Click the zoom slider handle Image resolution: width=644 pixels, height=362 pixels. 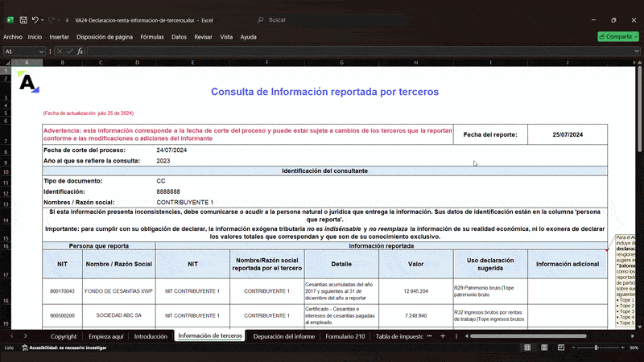pyautogui.click(x=597, y=348)
